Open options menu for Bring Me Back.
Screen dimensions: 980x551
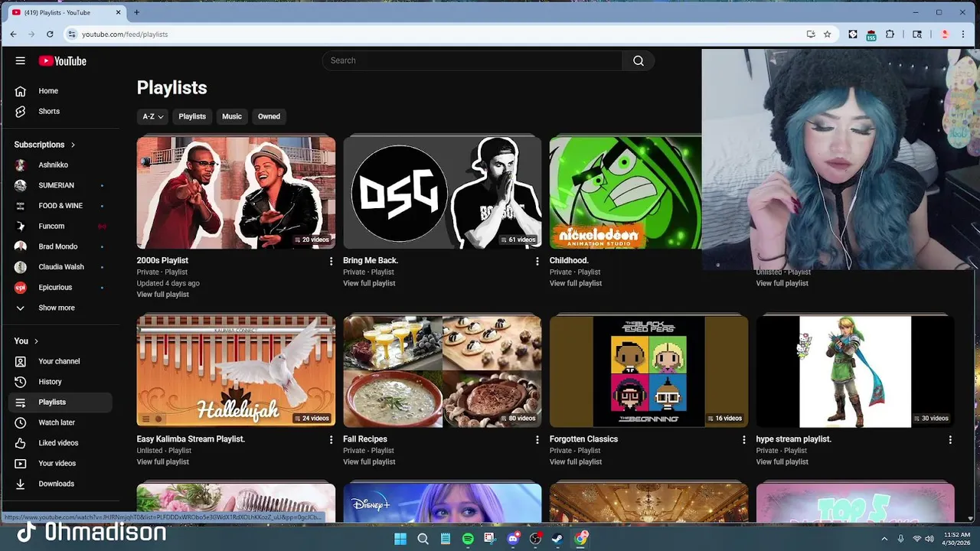537,261
